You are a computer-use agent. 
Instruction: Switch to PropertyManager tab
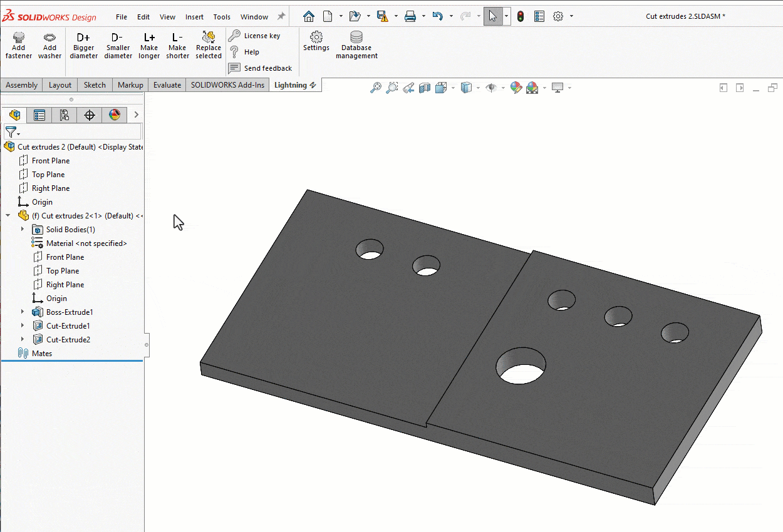click(x=39, y=115)
